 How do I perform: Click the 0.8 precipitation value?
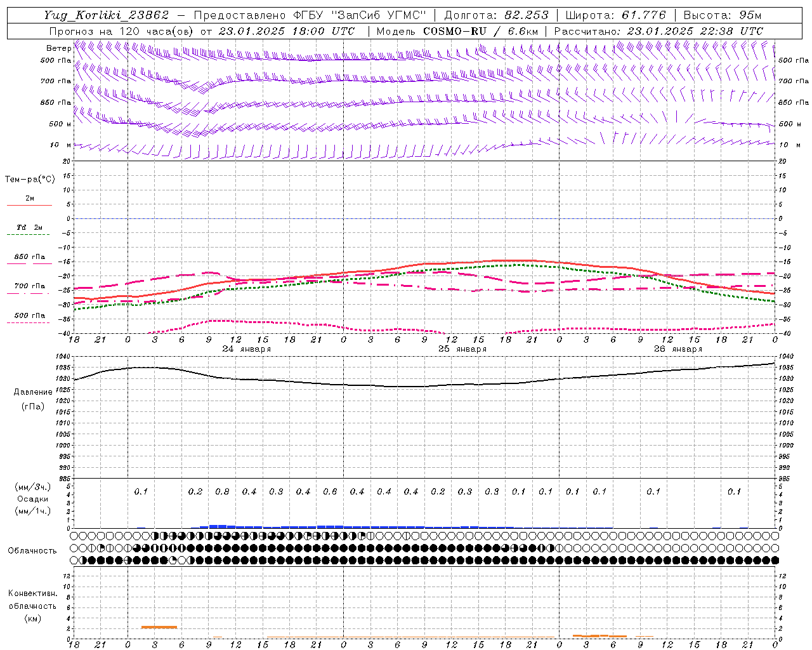[222, 491]
